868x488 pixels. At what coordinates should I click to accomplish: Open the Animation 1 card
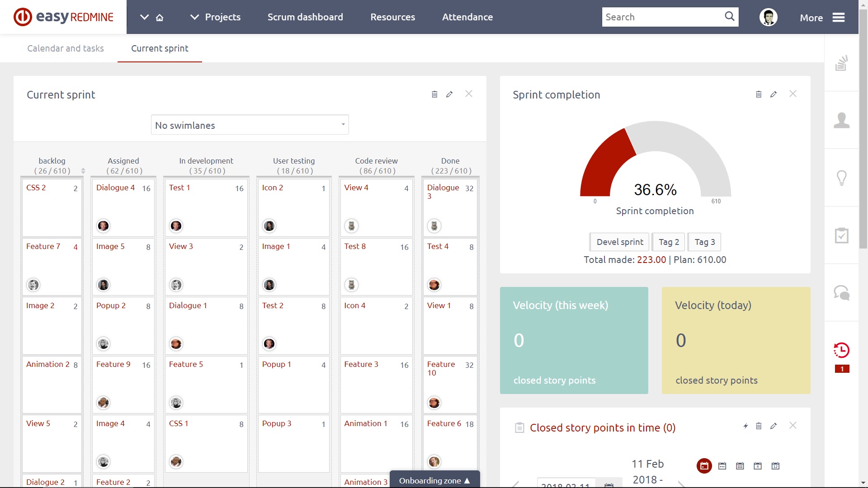tap(376, 444)
